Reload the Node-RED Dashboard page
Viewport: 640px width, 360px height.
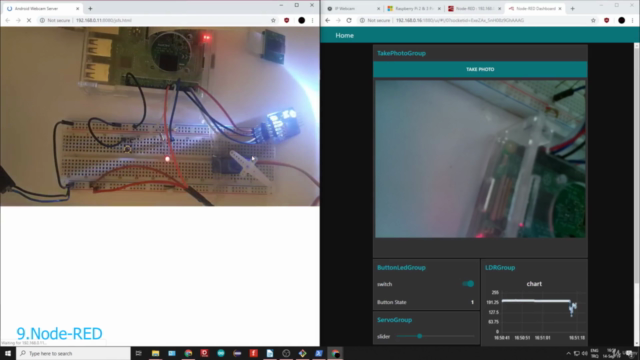tap(349, 20)
